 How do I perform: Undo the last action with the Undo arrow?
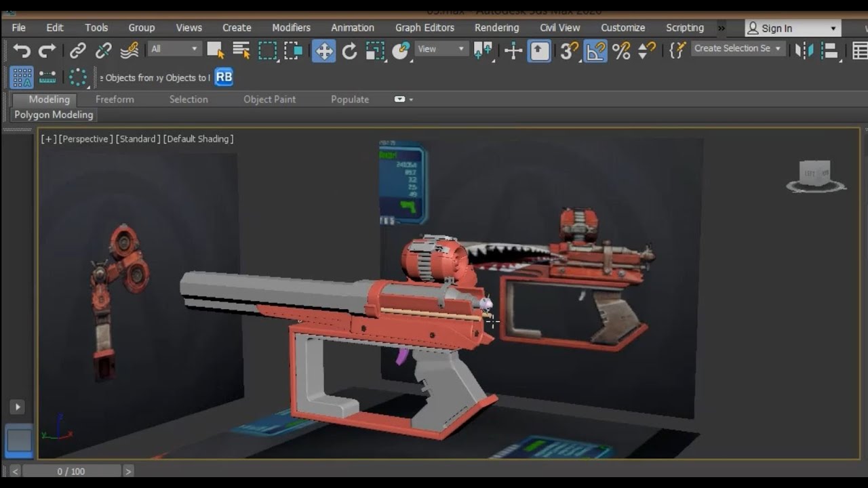pos(22,50)
